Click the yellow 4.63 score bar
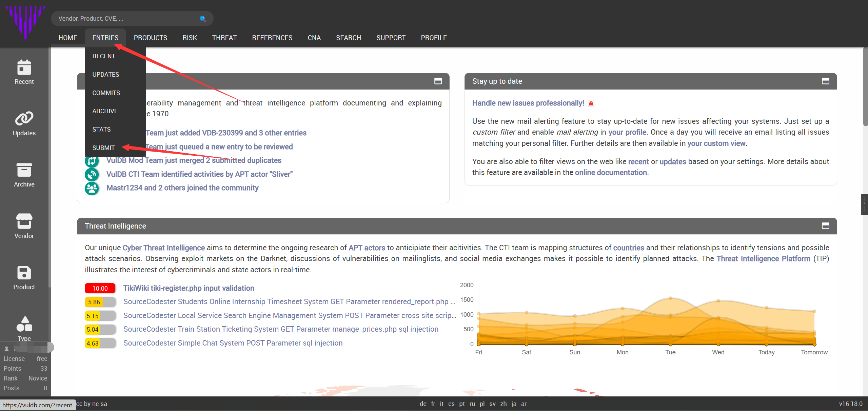The width and height of the screenshot is (868, 411). click(x=100, y=343)
